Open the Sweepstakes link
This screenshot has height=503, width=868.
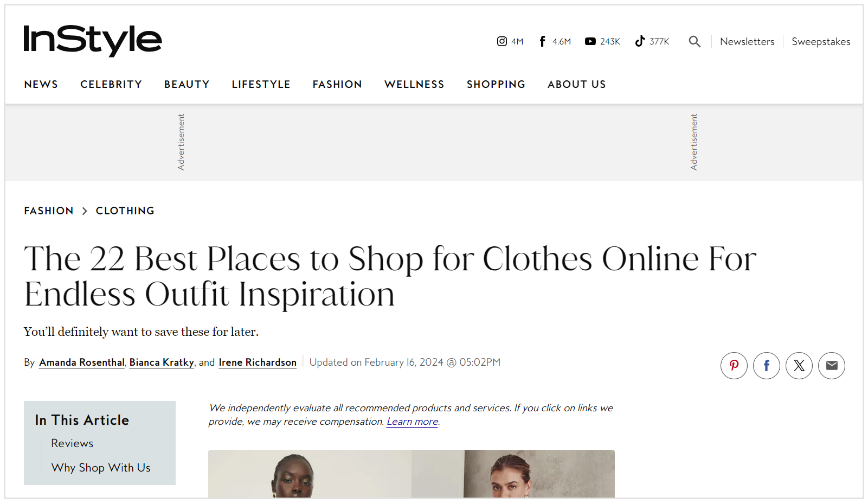point(821,42)
